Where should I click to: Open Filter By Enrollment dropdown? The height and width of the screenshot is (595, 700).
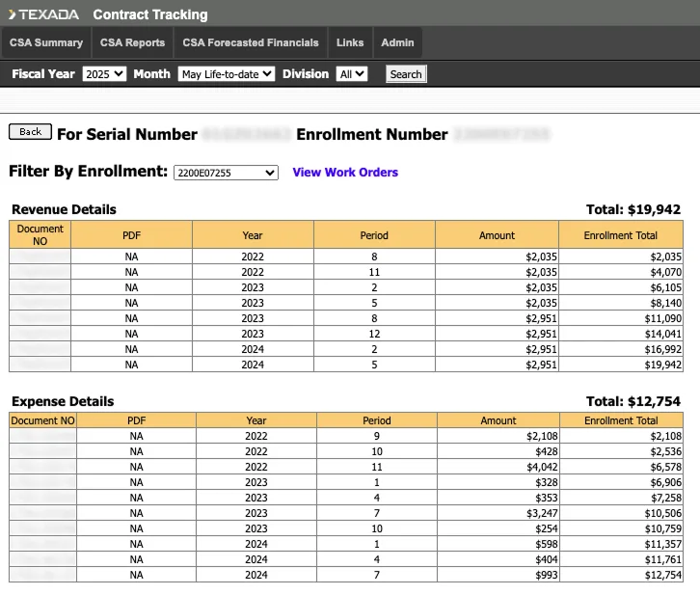click(x=226, y=173)
